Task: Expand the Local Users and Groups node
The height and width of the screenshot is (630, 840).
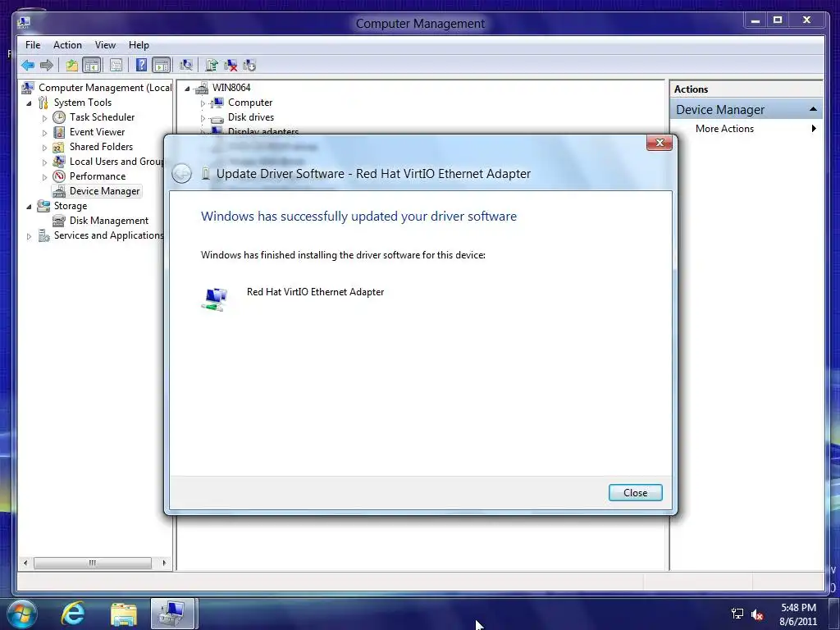Action: tap(44, 162)
